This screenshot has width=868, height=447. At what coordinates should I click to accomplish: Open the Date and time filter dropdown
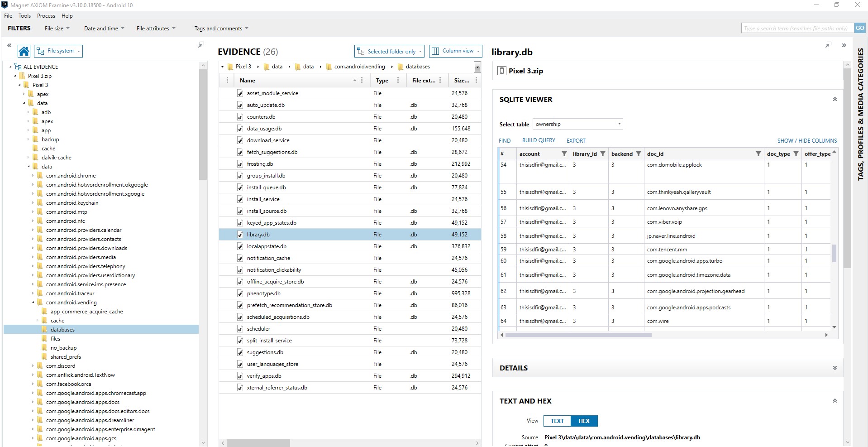tap(104, 29)
